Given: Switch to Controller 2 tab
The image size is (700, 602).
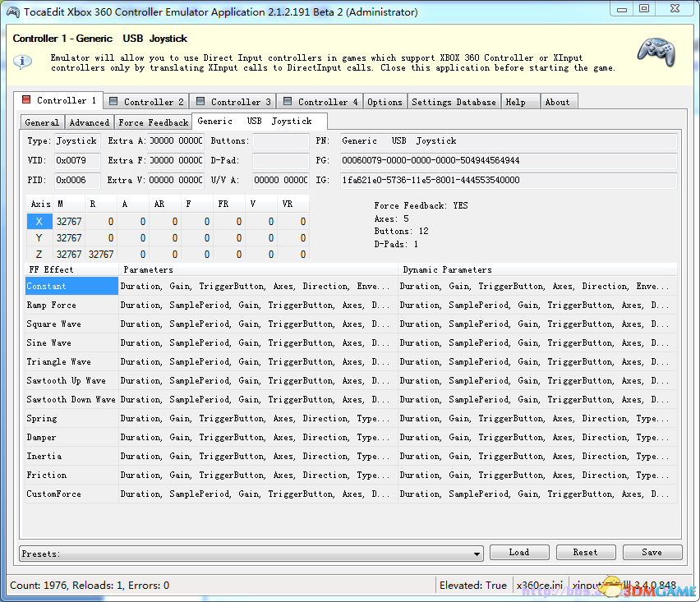Looking at the screenshot, I should [x=146, y=101].
